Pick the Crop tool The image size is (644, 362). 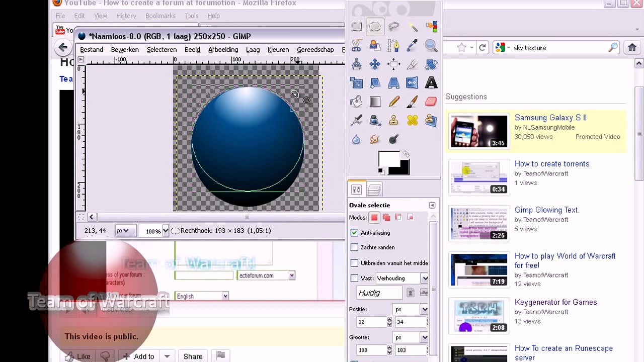[x=413, y=64]
